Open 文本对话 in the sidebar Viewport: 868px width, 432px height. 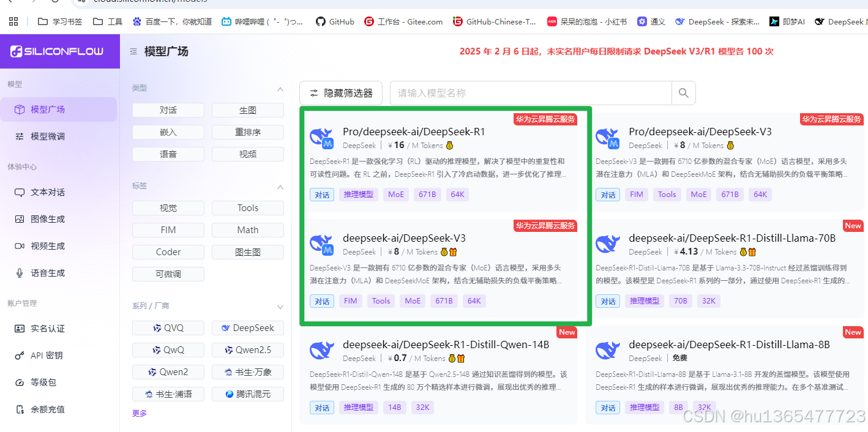(x=58, y=192)
